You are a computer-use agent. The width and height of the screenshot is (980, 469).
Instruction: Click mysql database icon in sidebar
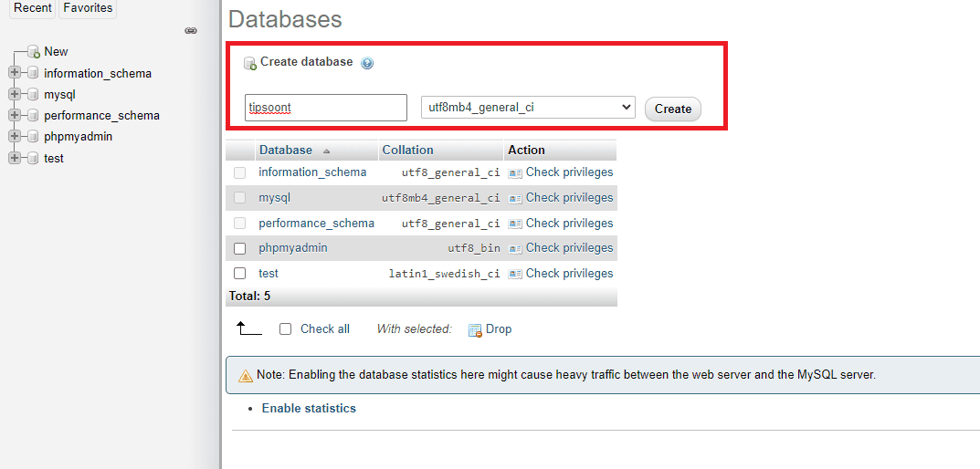pyautogui.click(x=33, y=94)
